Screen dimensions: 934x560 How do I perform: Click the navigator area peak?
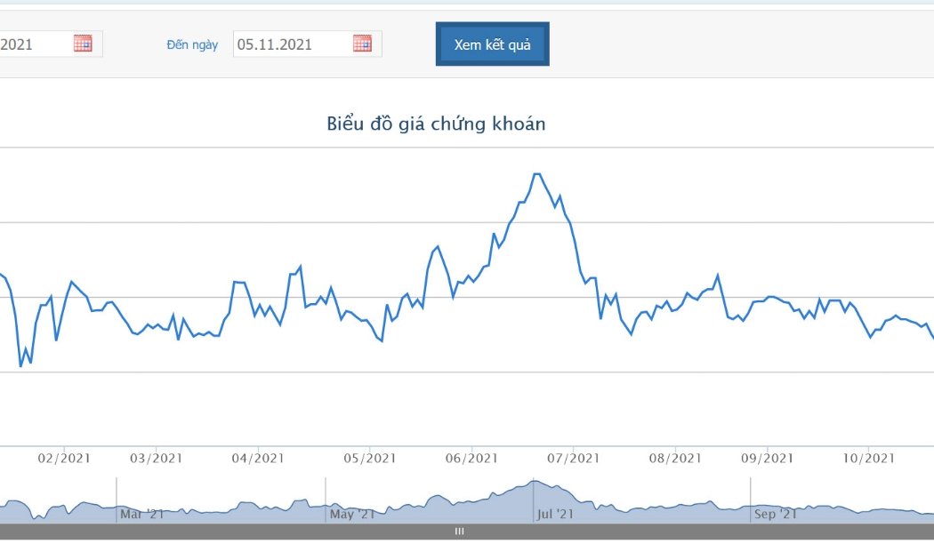(x=535, y=481)
